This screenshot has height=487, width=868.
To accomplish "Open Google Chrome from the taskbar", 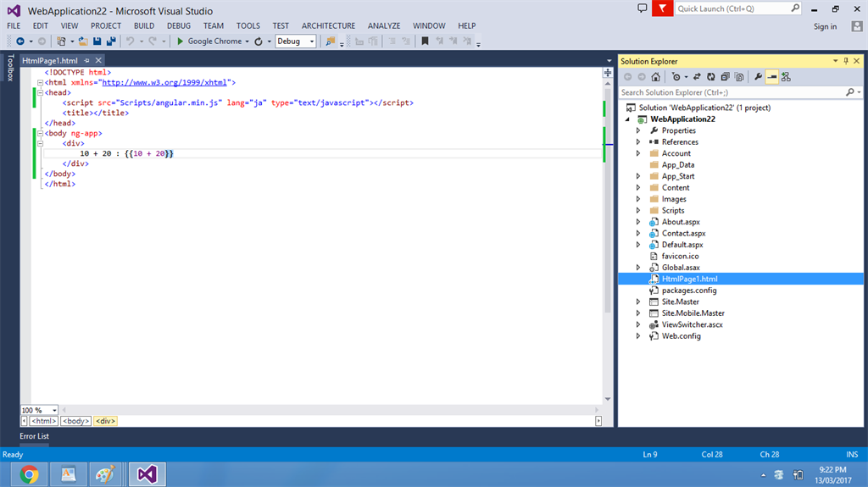I will 29,474.
